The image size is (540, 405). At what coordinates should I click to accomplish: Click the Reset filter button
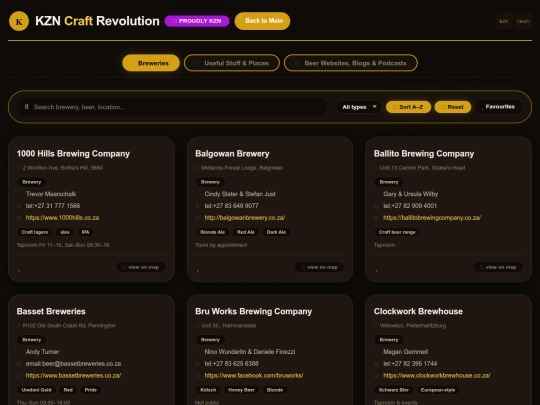453,107
